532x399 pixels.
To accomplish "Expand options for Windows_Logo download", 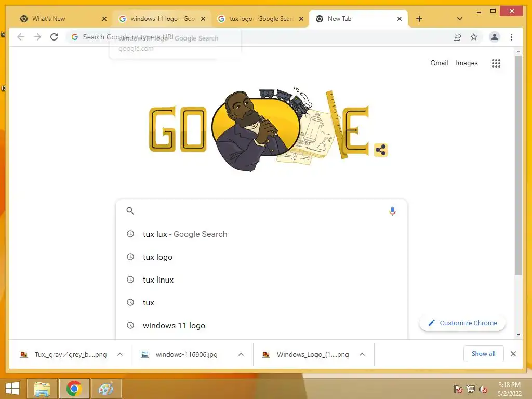I will (x=362, y=354).
